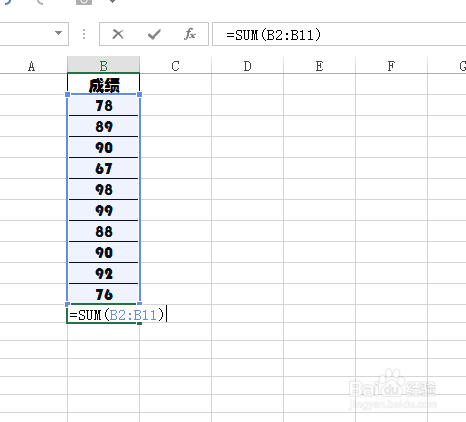Click the formula bar resize dots handle
The image size is (466, 422).
pos(84,34)
